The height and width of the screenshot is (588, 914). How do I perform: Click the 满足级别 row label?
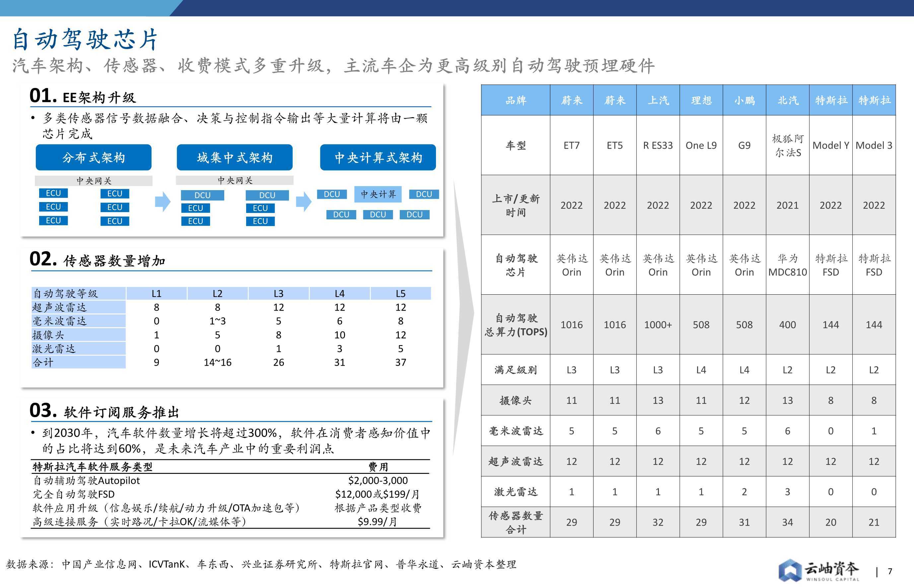coord(516,370)
